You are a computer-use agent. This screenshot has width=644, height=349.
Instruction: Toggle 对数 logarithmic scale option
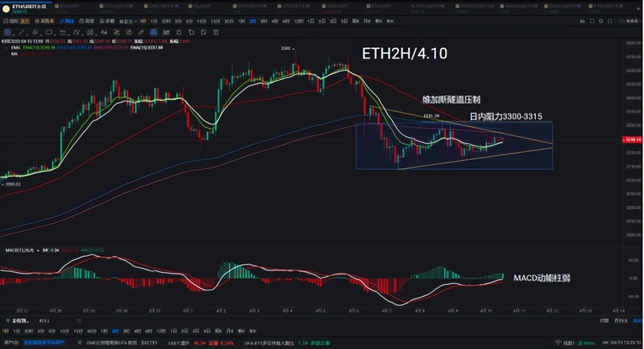[x=604, y=320]
